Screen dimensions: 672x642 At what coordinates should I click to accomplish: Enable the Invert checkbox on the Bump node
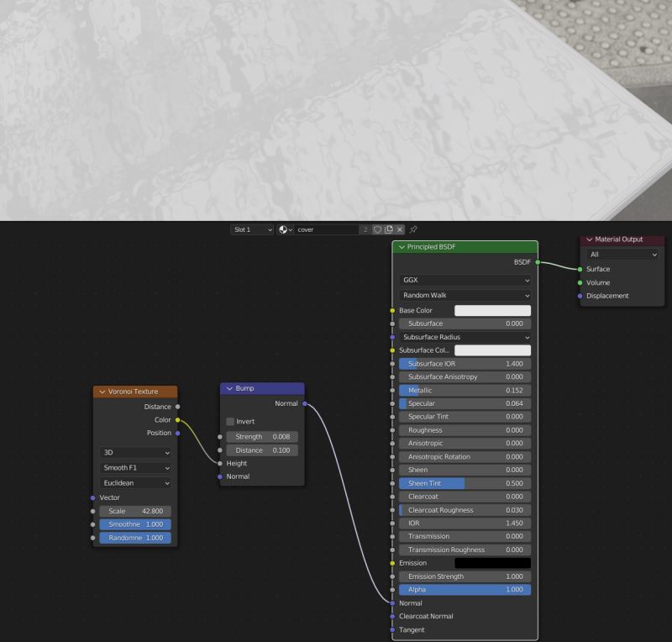(x=229, y=421)
